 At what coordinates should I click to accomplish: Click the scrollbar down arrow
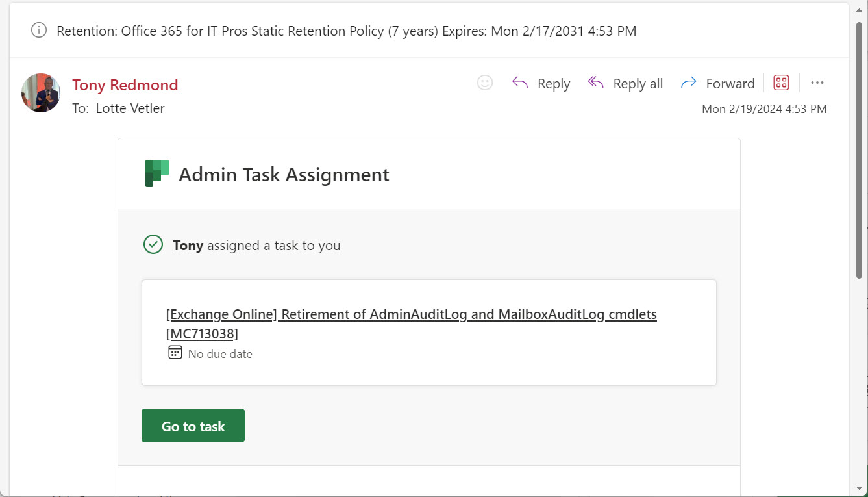pos(860,488)
